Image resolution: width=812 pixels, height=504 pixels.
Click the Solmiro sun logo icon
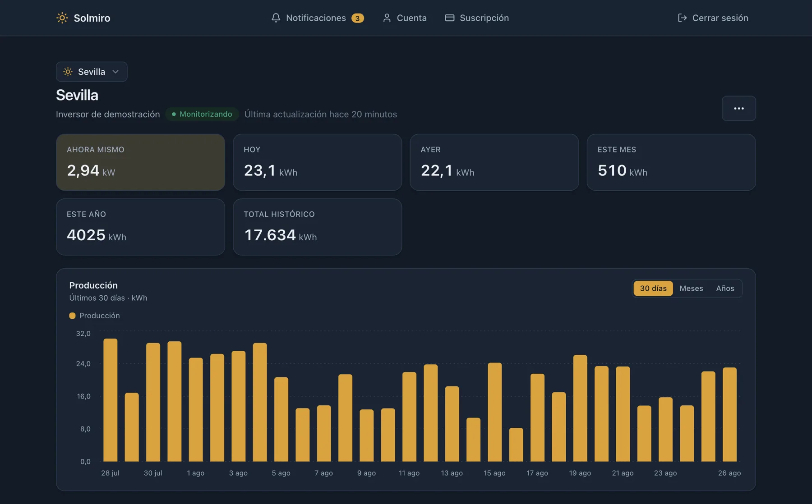62,18
